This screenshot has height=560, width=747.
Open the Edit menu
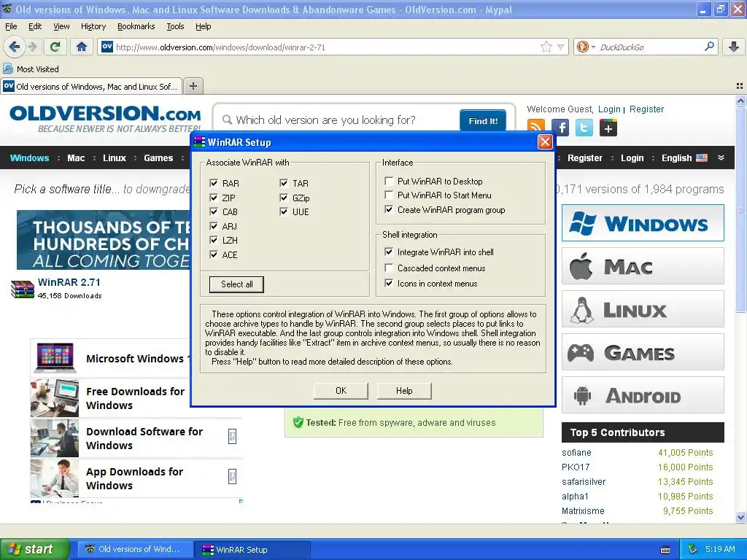point(35,26)
